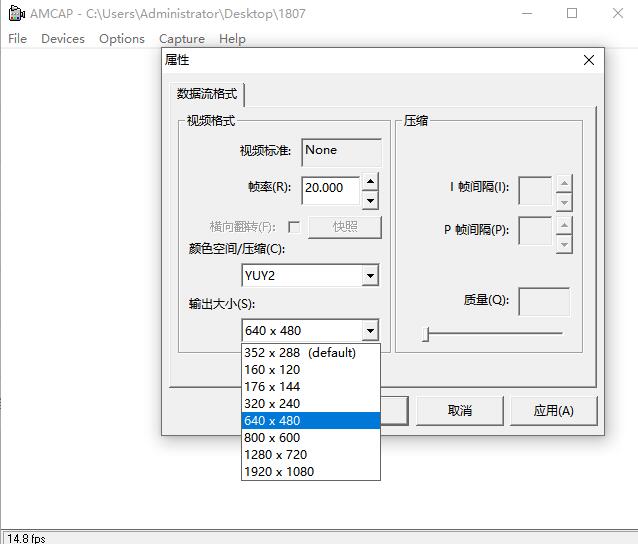Open the 颜色空间/压缩 YUY2 dropdown
The height and width of the screenshot is (544, 638).
(x=370, y=275)
